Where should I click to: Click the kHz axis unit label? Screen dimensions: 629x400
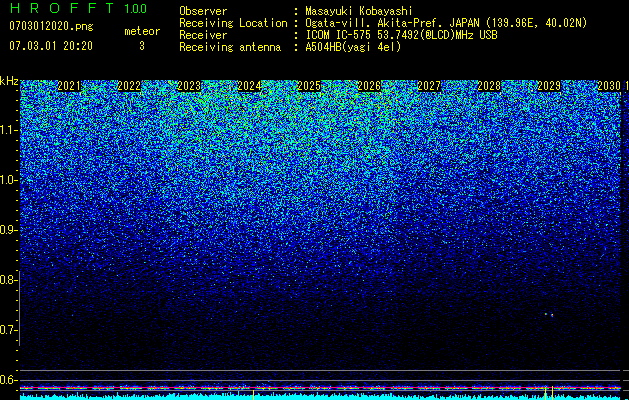pos(9,81)
